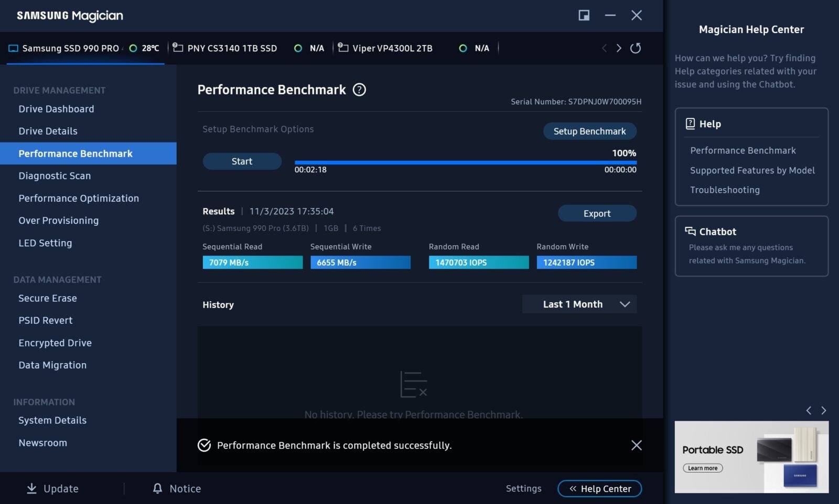Click the Random Read 1470703 IOPS bar
Screen dimensions: 839x504
(479, 262)
